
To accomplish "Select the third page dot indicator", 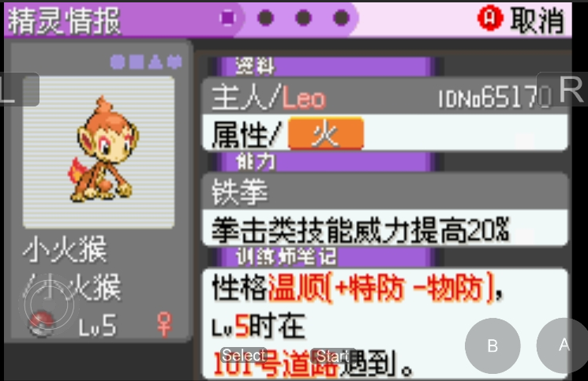I will pyautogui.click(x=303, y=17).
